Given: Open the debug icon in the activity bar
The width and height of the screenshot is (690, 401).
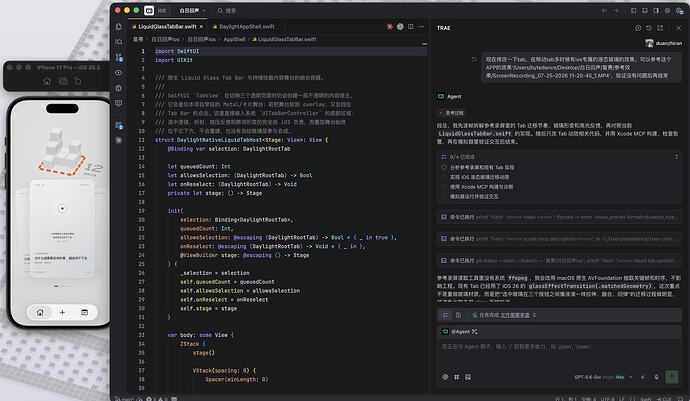Looking at the screenshot, I should click(x=118, y=88).
